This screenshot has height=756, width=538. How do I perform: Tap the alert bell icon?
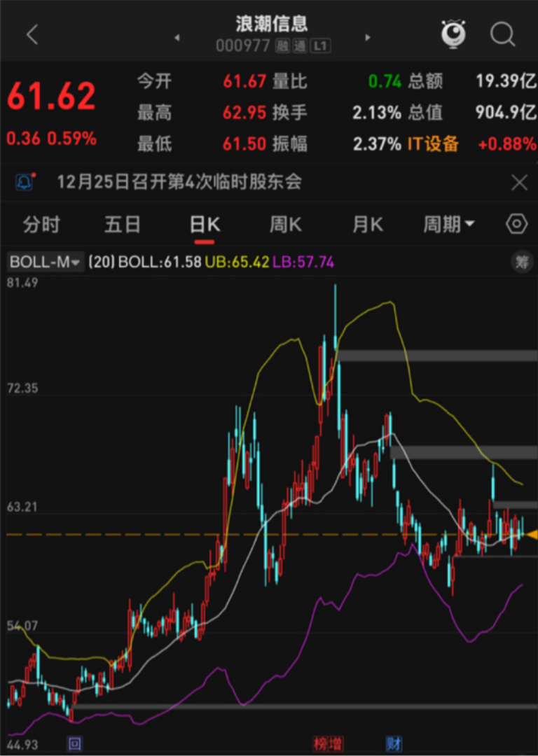[25, 182]
